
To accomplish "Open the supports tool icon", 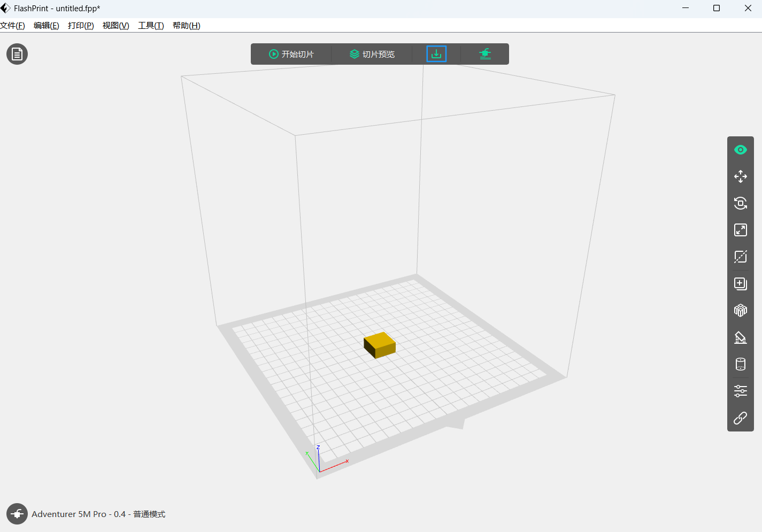I will pos(740,337).
